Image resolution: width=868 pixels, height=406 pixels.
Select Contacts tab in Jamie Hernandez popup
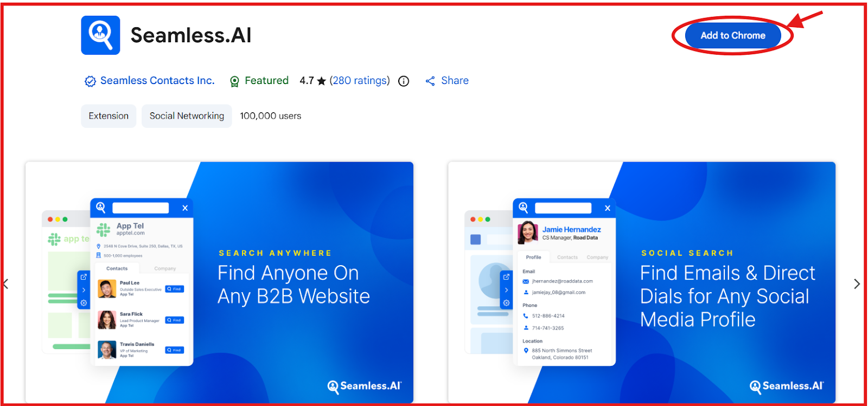pyautogui.click(x=567, y=257)
